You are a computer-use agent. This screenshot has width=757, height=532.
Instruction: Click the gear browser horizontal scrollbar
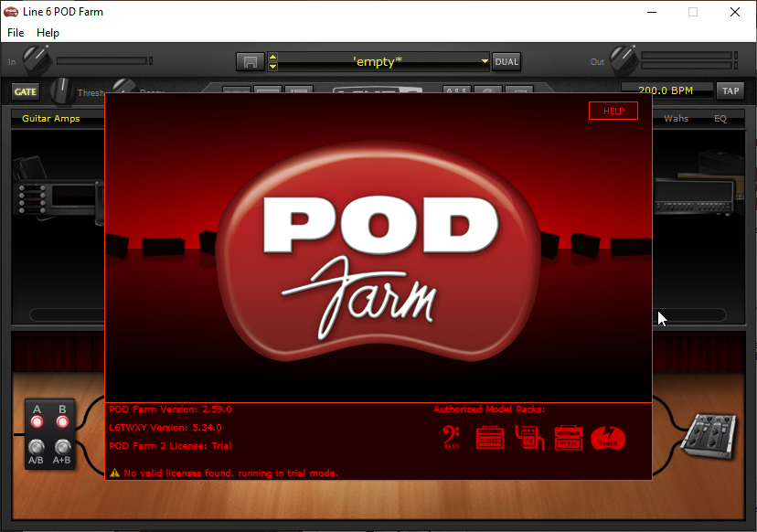click(x=378, y=314)
